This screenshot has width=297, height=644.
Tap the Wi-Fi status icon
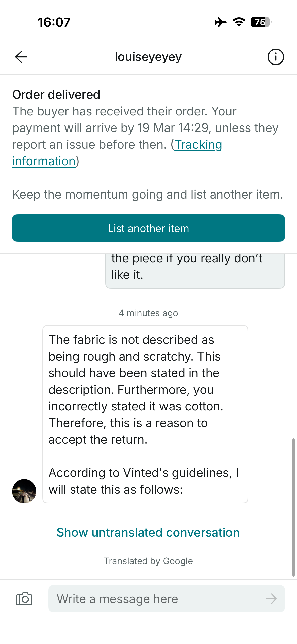tap(239, 22)
